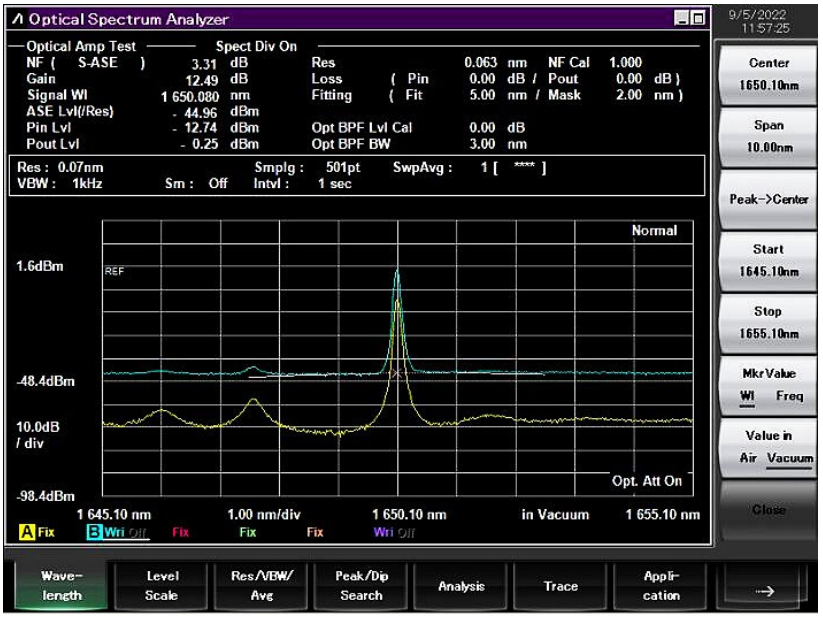The image size is (823, 618).
Task: Open the Span 10.00nm setting
Action: click(x=768, y=137)
